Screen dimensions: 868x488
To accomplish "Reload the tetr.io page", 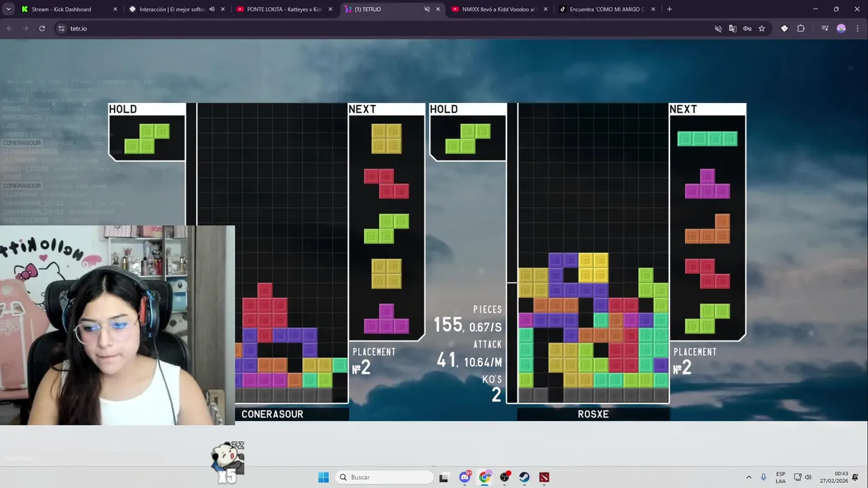I will point(42,28).
